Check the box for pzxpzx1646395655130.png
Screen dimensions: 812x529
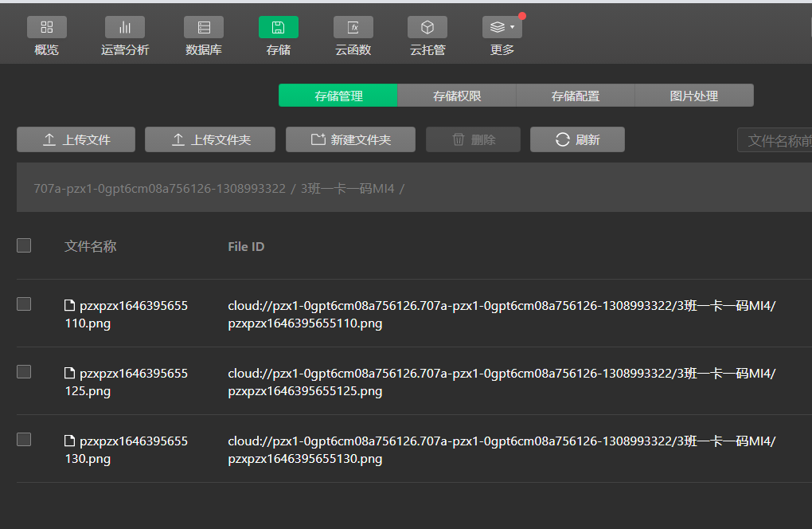click(x=24, y=439)
